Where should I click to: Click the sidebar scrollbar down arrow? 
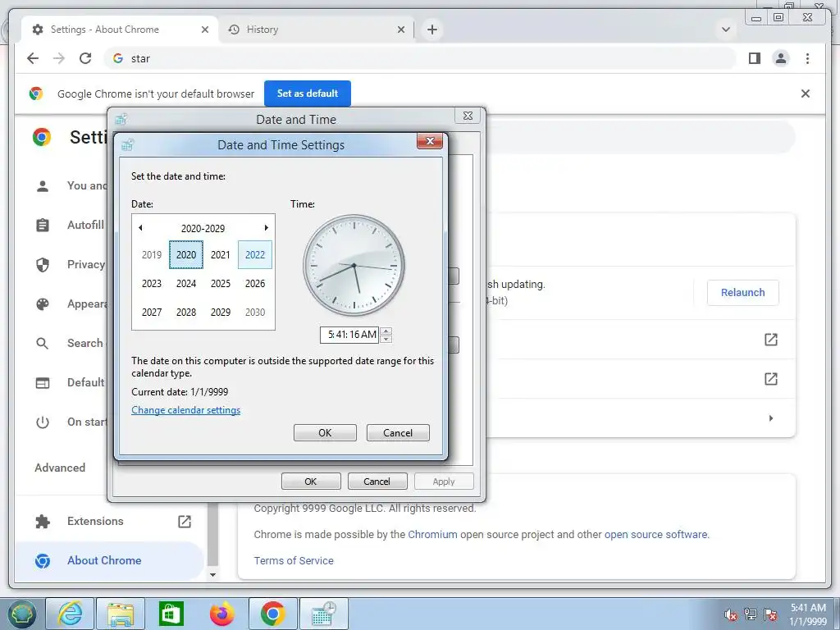click(x=212, y=575)
